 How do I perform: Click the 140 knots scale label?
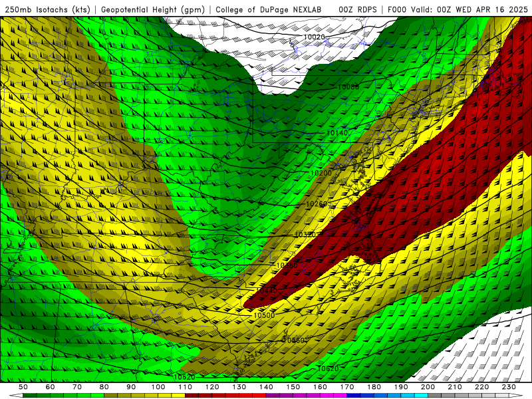(x=266, y=387)
